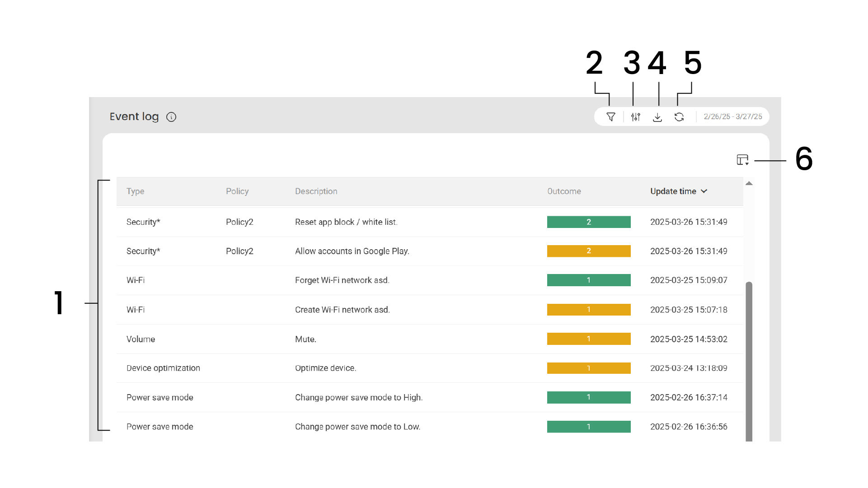Screen dimensions: 868x488
Task: Select the Optimize device row
Action: pos(325,368)
